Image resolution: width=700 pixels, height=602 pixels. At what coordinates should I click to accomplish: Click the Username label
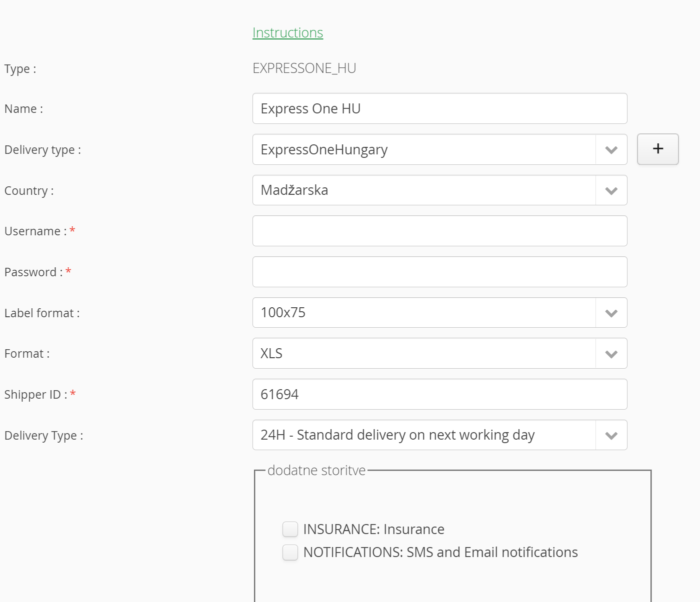pos(35,231)
